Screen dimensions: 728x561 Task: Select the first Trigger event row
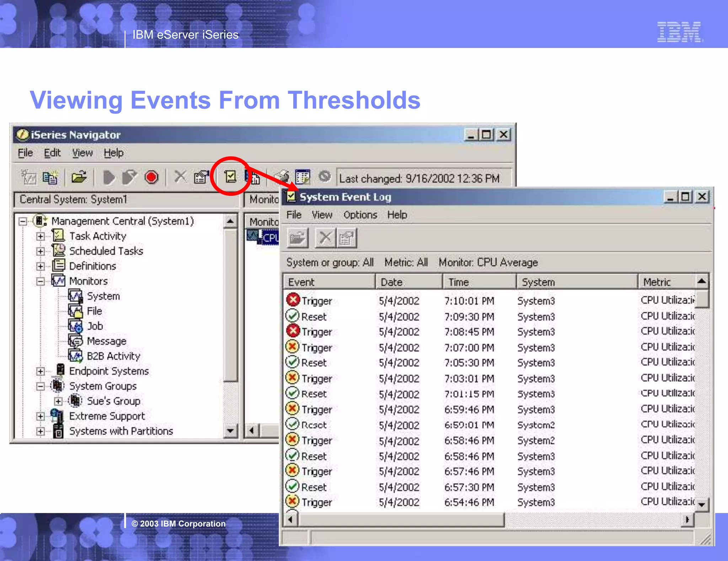pyautogui.click(x=316, y=301)
